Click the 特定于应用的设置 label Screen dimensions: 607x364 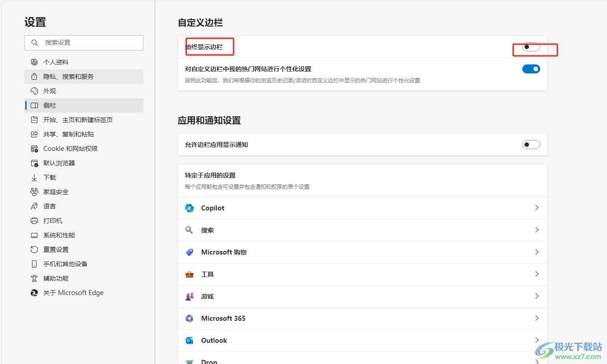210,175
